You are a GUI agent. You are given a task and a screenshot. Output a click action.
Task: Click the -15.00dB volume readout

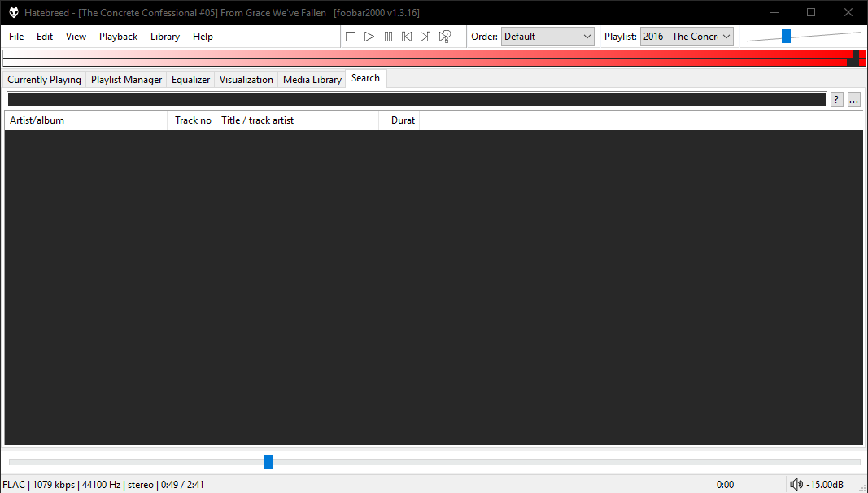[825, 485]
